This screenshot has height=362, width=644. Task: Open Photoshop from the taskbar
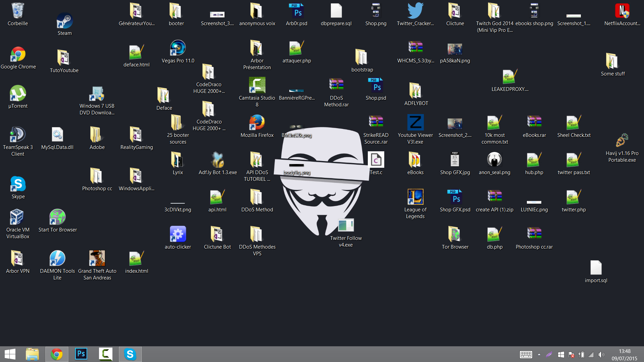click(x=81, y=354)
